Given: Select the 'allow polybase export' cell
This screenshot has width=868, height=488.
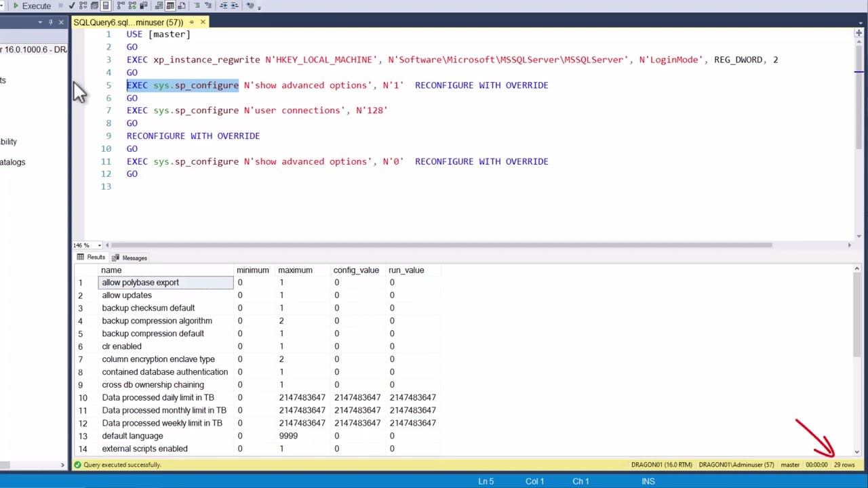Looking at the screenshot, I should click(166, 283).
